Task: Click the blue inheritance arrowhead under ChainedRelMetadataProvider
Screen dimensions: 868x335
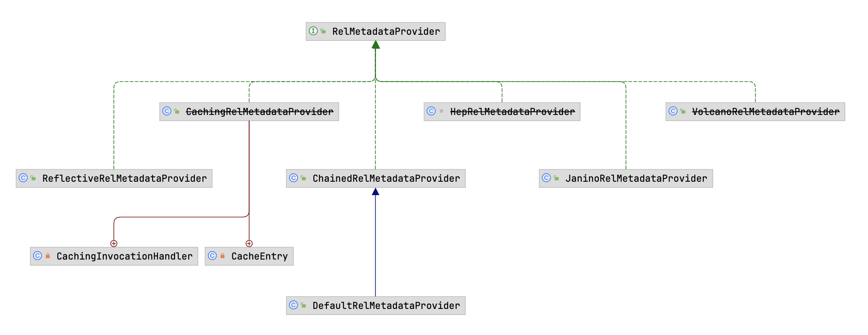Action: click(x=376, y=192)
